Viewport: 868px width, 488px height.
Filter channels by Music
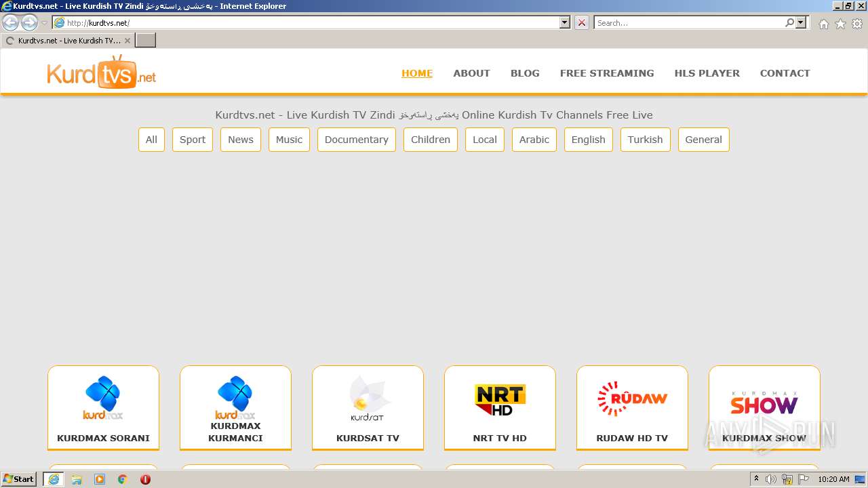pyautogui.click(x=289, y=140)
